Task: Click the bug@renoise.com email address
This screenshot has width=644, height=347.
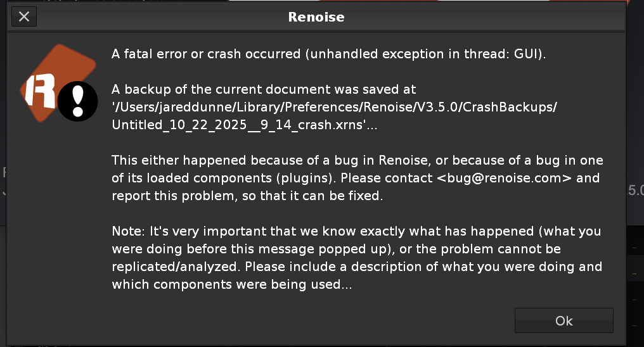Action: pos(505,177)
